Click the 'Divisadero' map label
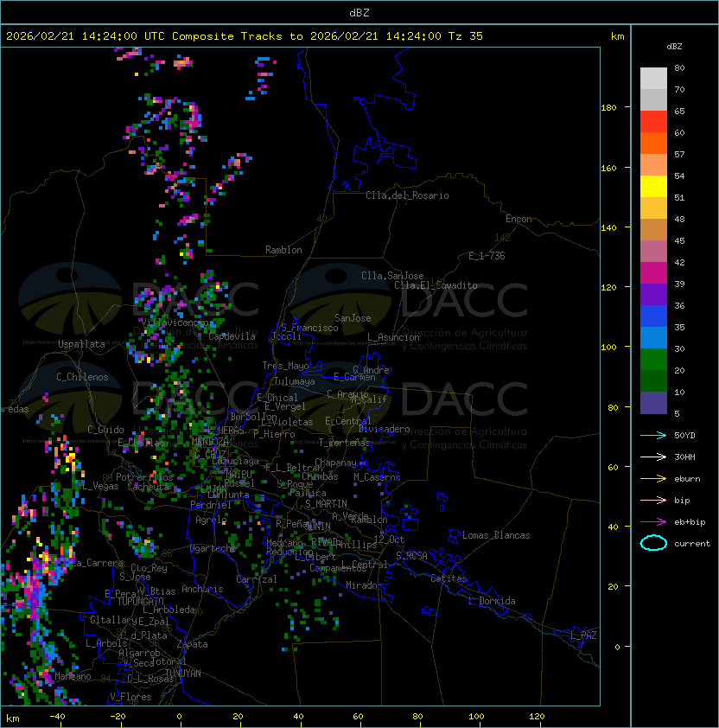719x728 pixels. point(385,429)
